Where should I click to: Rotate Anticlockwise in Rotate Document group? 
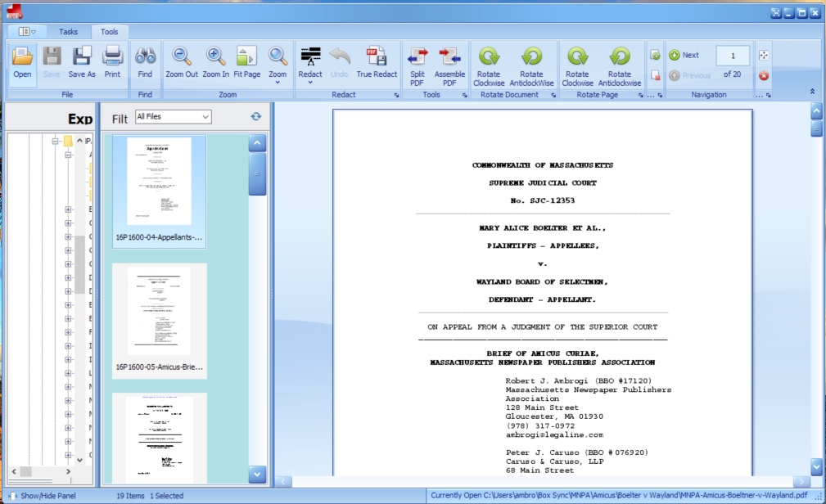(531, 65)
